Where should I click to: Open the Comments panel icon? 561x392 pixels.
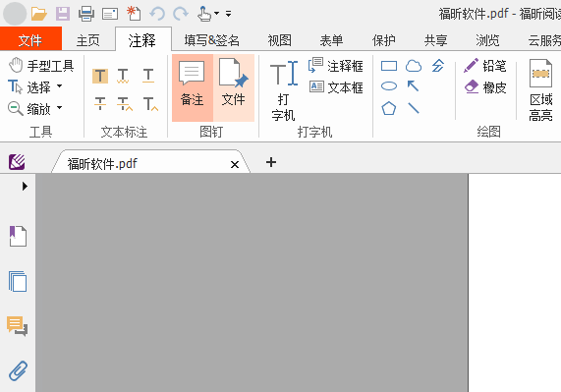(x=17, y=326)
